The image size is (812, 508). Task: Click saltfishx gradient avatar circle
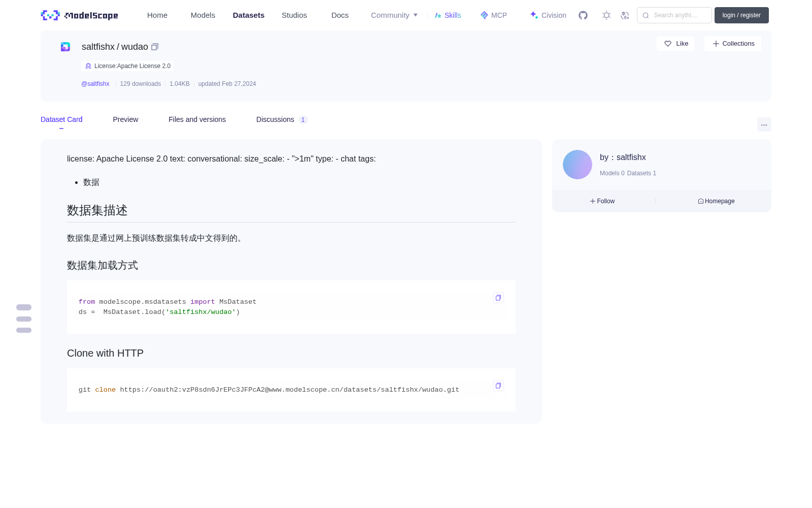[578, 165]
